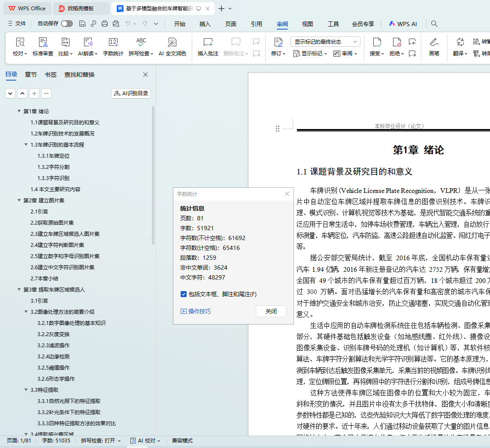Open the 文件 menu
The image size is (490, 448).
17,24
